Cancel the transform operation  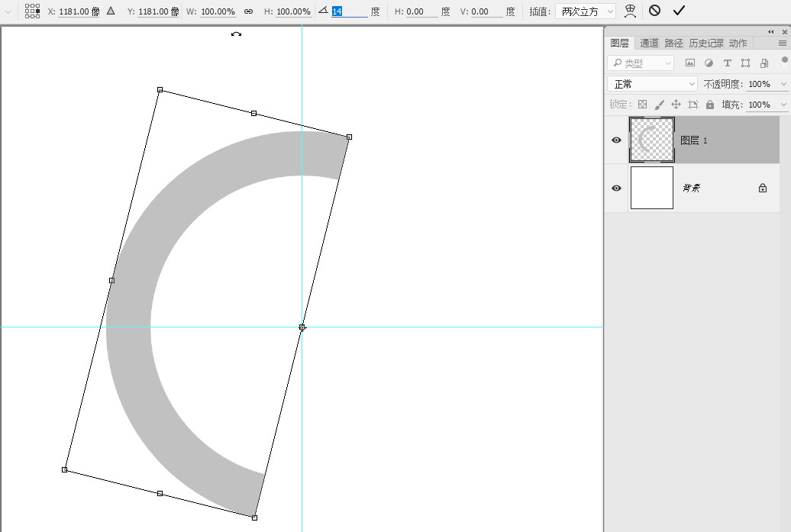654,11
